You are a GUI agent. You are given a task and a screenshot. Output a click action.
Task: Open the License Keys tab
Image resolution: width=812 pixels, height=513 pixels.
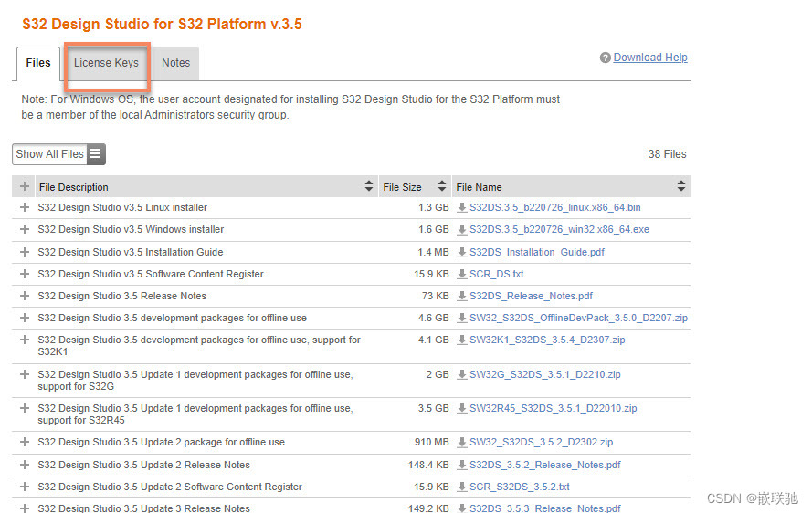pyautogui.click(x=106, y=63)
